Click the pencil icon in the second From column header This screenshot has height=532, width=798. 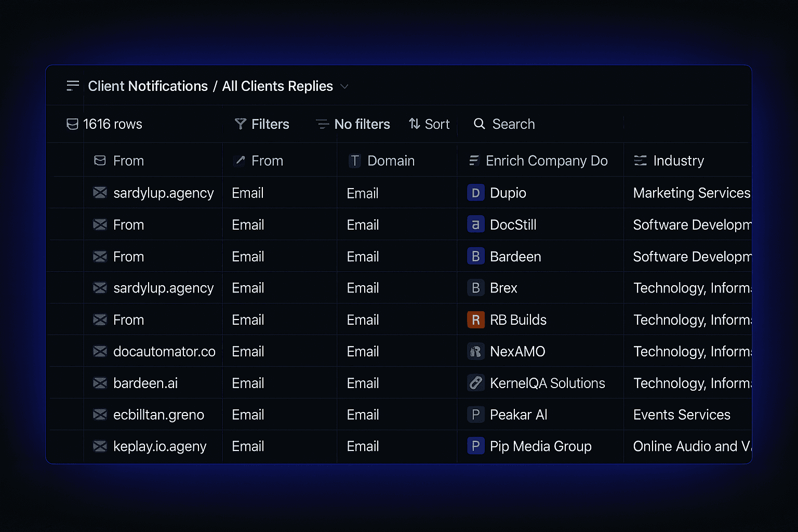[x=240, y=161]
